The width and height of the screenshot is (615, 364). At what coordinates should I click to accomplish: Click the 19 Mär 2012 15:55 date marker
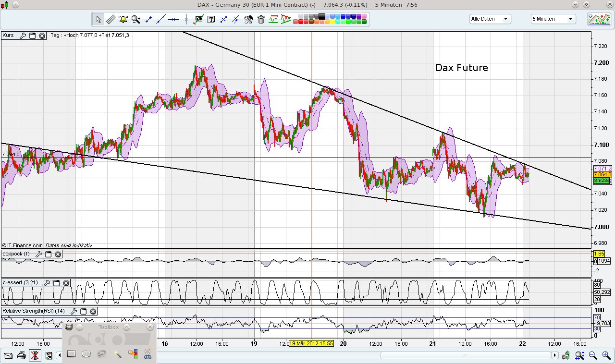[x=311, y=343]
